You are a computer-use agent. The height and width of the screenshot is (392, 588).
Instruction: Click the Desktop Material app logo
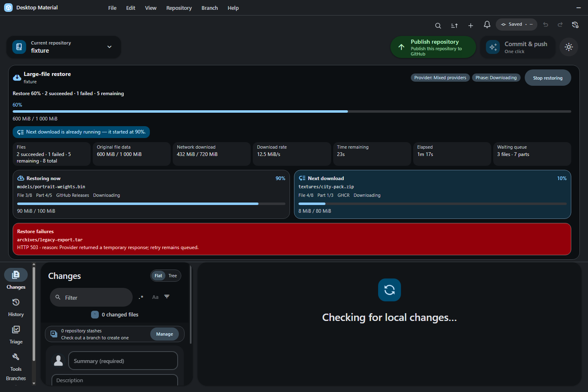(x=8, y=7)
